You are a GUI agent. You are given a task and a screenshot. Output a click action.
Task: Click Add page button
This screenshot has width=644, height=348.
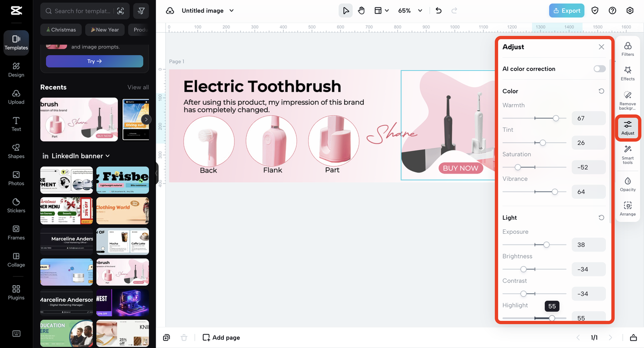click(221, 337)
